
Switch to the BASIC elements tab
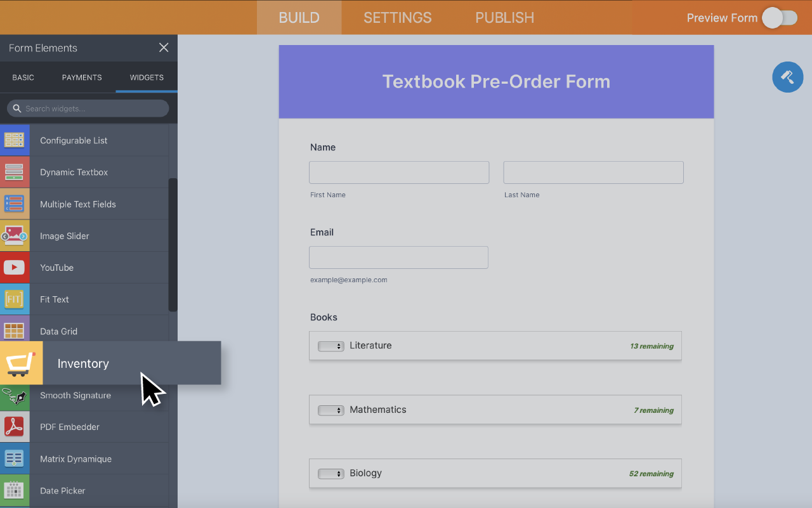(23, 77)
